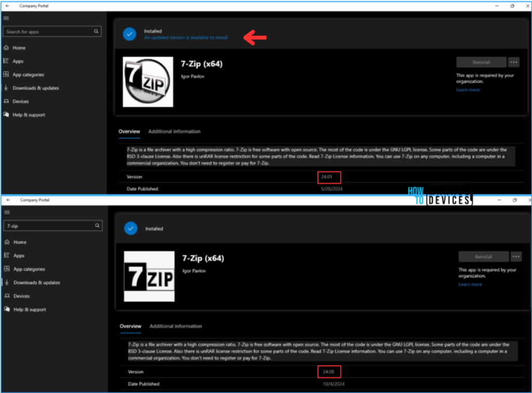
Task: Click the Help & support icon in the bottom window
Action: pos(7,309)
